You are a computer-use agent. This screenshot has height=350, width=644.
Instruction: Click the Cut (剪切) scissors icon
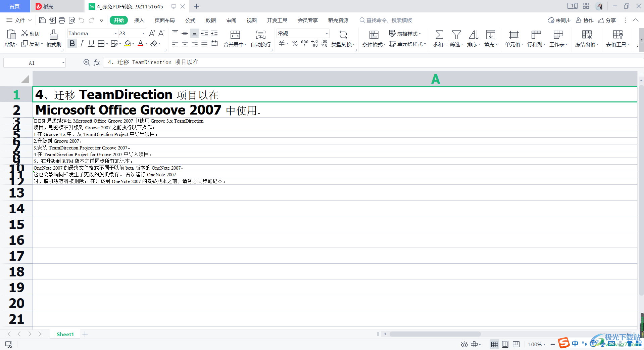tap(25, 33)
